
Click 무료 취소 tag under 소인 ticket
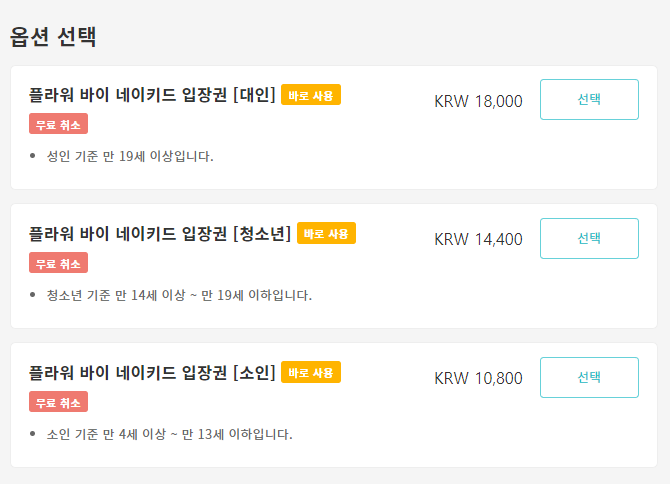pos(59,402)
